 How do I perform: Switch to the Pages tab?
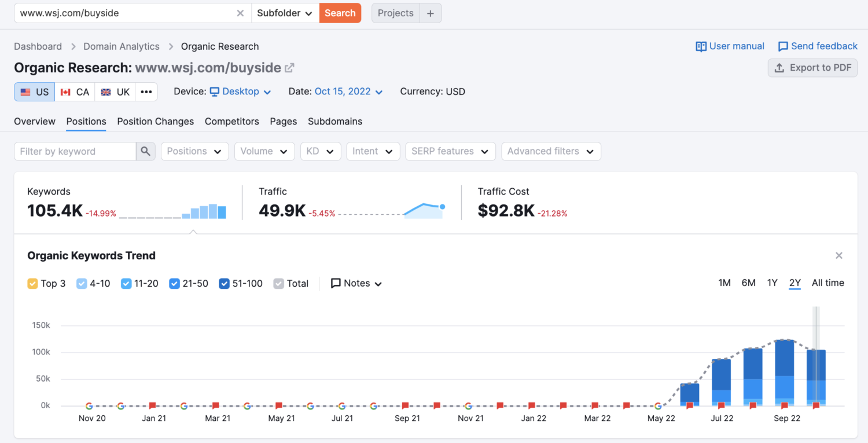coord(284,122)
